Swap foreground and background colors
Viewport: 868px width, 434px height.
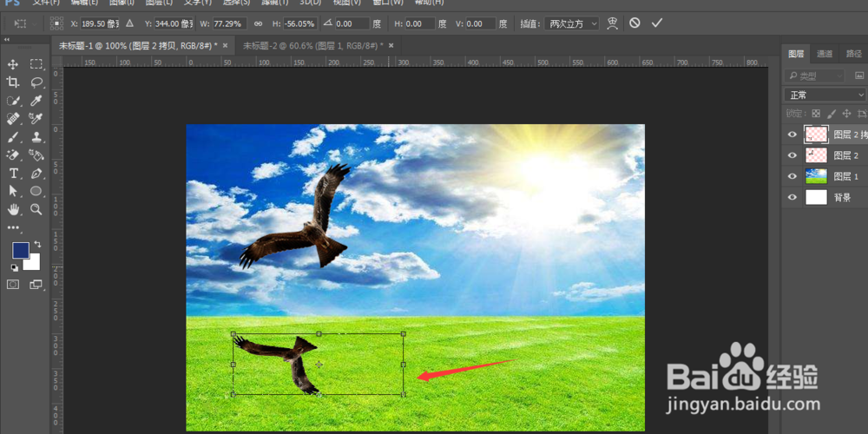tap(37, 244)
